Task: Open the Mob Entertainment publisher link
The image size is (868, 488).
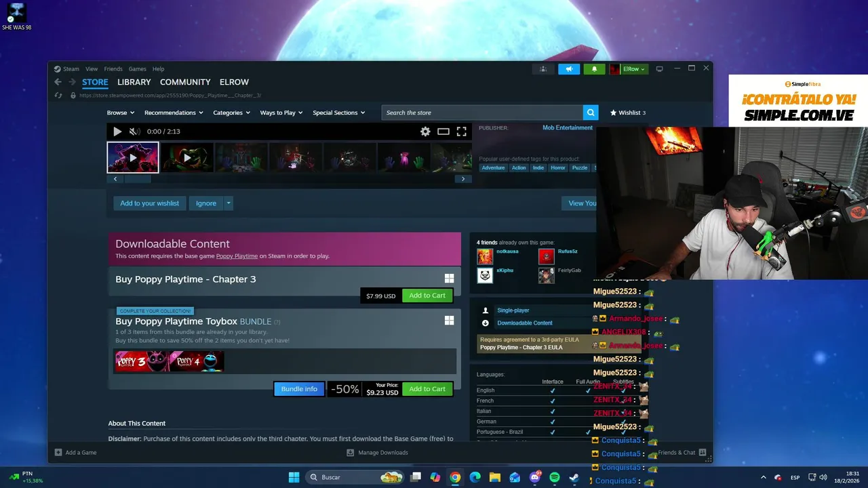Action: point(568,127)
